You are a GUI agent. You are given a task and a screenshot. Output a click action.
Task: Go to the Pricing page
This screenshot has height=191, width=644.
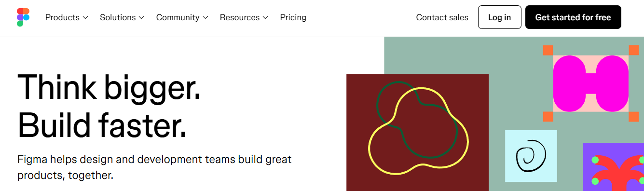(x=293, y=17)
